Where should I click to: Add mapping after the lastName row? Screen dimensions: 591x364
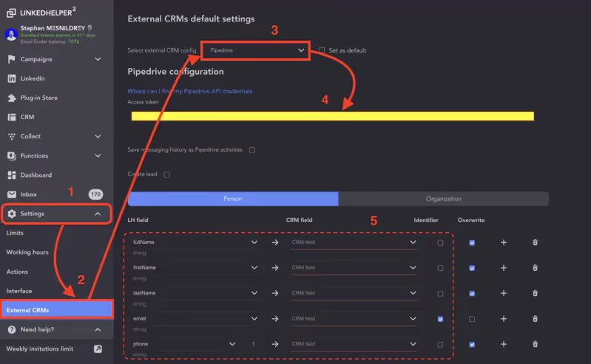pos(504,293)
